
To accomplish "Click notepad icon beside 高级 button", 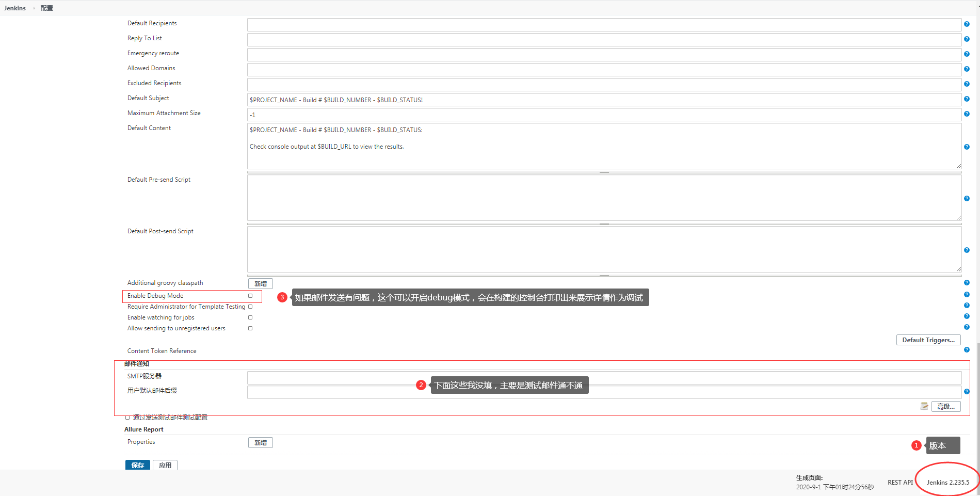I will (924, 406).
